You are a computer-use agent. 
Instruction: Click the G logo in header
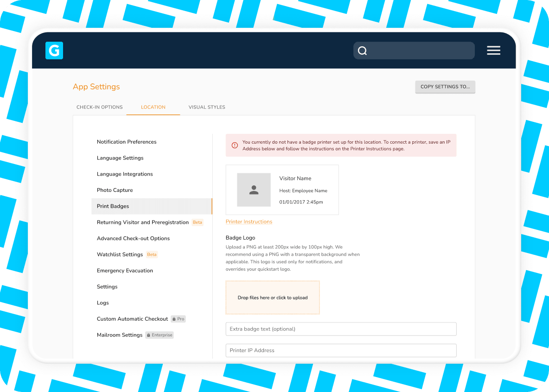pyautogui.click(x=54, y=51)
